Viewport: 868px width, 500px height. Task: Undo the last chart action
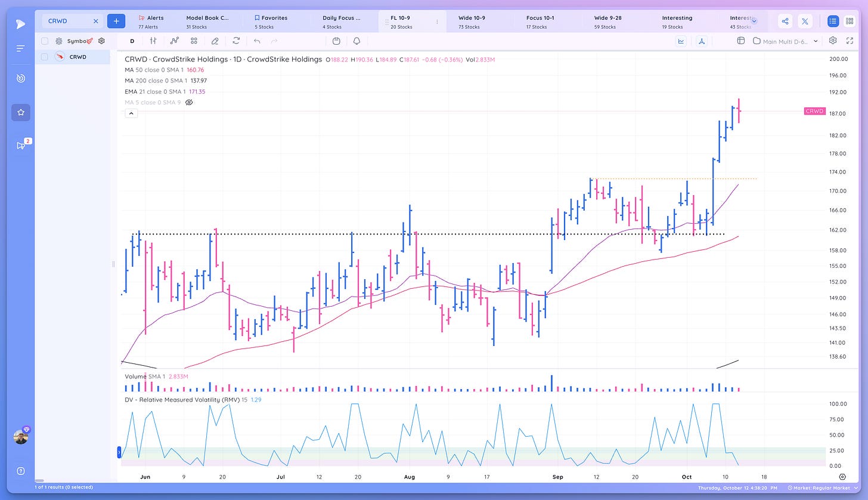coord(257,41)
